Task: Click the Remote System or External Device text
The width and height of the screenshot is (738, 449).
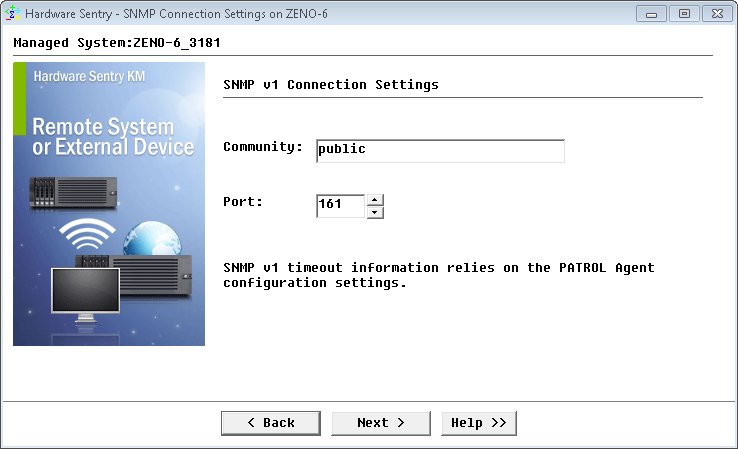Action: [x=113, y=137]
